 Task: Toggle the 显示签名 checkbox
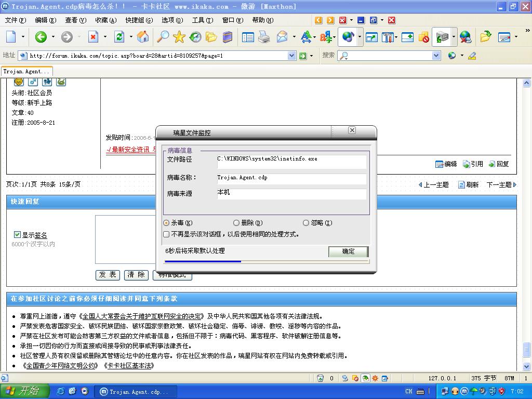coord(17,234)
